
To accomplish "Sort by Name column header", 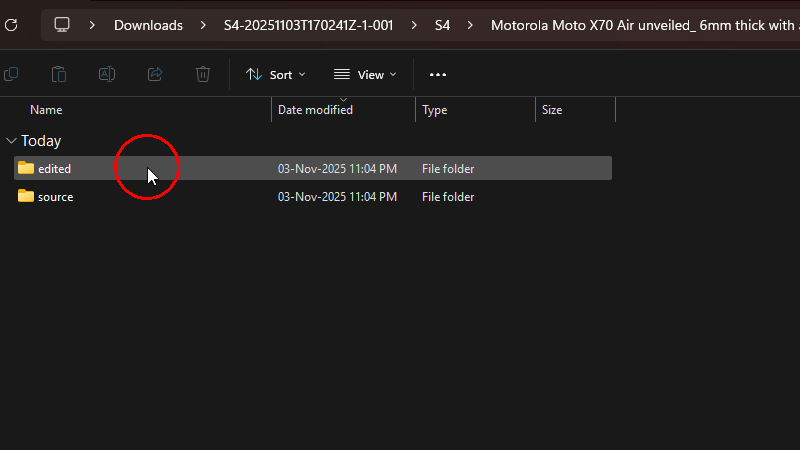I will [x=46, y=110].
